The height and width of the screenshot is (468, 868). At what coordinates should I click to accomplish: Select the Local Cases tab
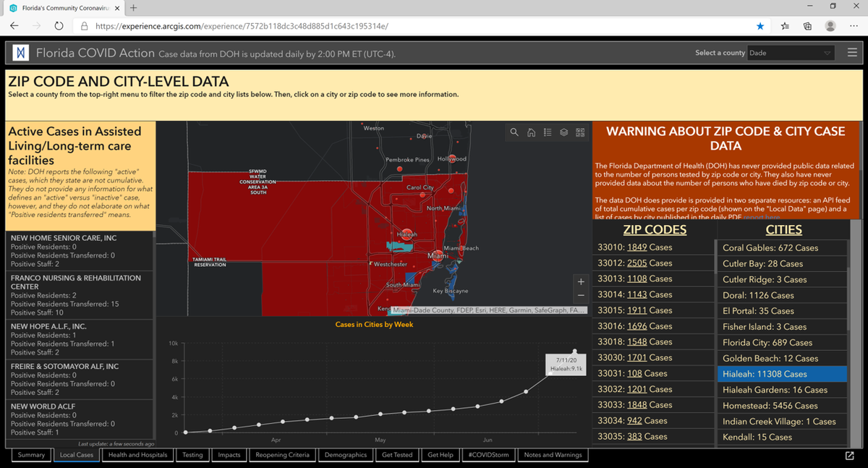(77, 455)
